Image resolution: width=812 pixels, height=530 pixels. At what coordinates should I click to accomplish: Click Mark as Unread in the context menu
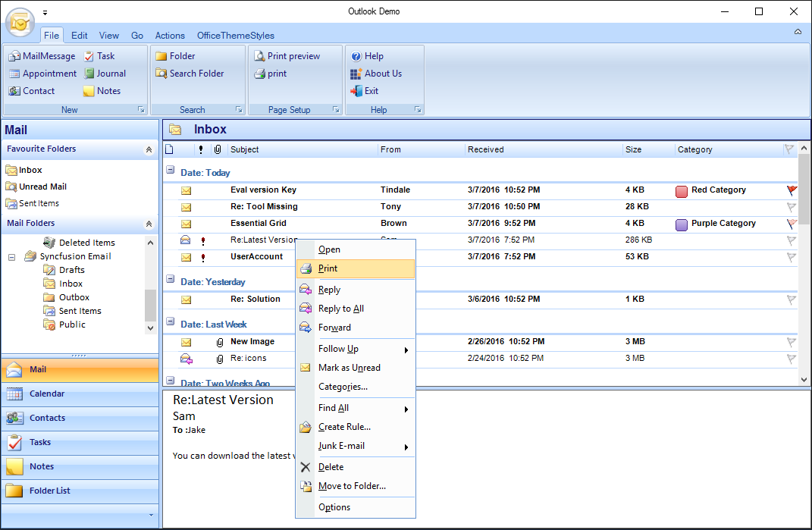[x=356, y=368]
